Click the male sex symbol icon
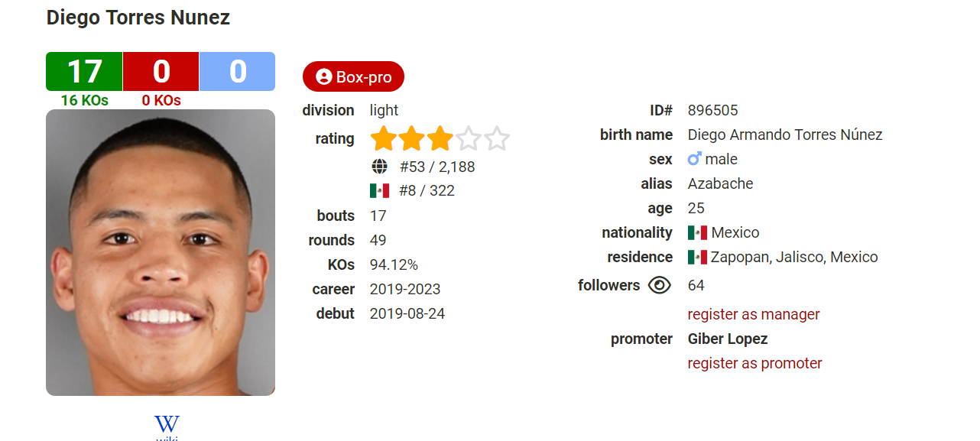This screenshot has width=980, height=441. click(x=694, y=159)
